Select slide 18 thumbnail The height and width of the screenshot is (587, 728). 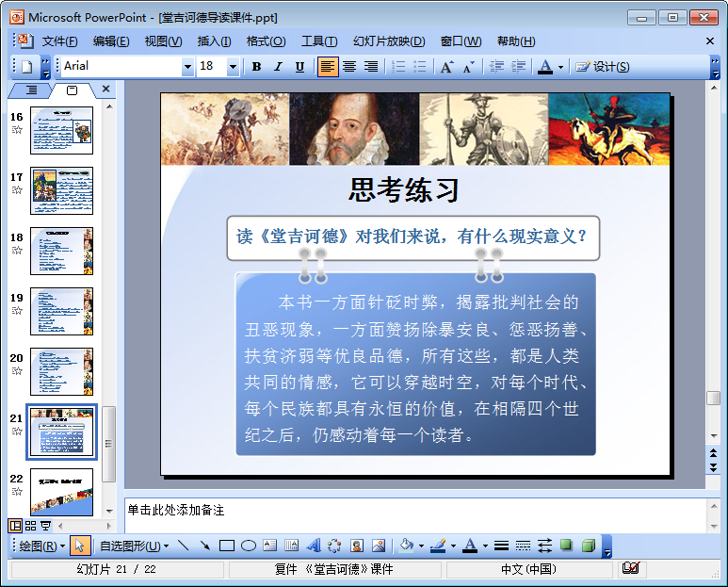pos(62,252)
